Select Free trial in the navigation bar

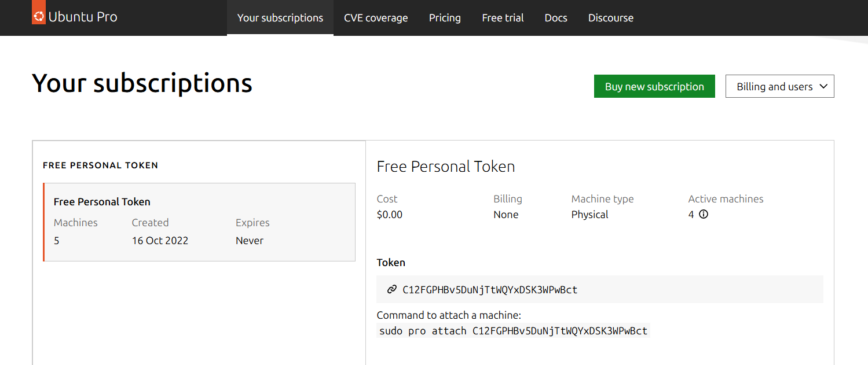coord(503,18)
